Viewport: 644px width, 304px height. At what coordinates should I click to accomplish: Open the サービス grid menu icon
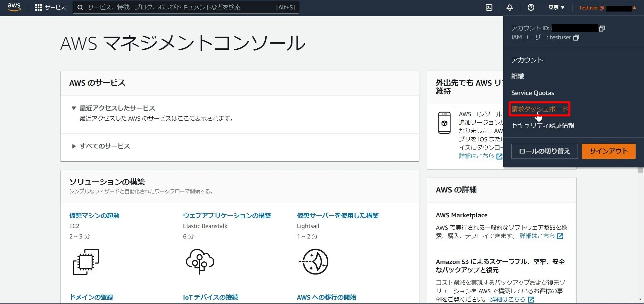pos(39,7)
